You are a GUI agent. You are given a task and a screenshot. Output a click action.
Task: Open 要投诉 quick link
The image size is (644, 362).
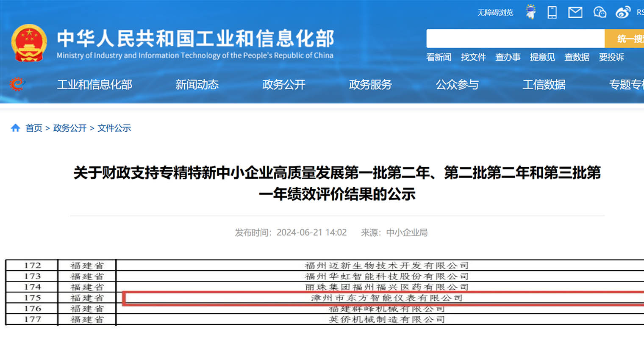611,57
